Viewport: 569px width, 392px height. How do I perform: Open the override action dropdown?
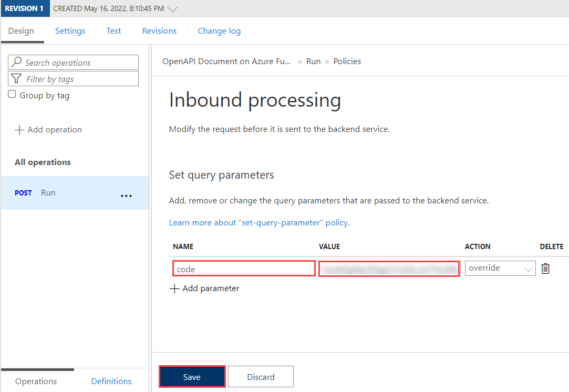pyautogui.click(x=500, y=268)
